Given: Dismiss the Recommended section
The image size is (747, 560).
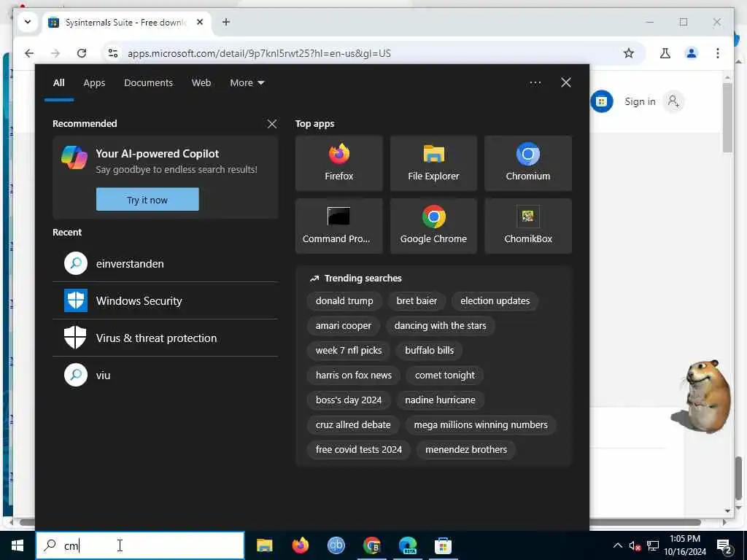Looking at the screenshot, I should pyautogui.click(x=272, y=124).
